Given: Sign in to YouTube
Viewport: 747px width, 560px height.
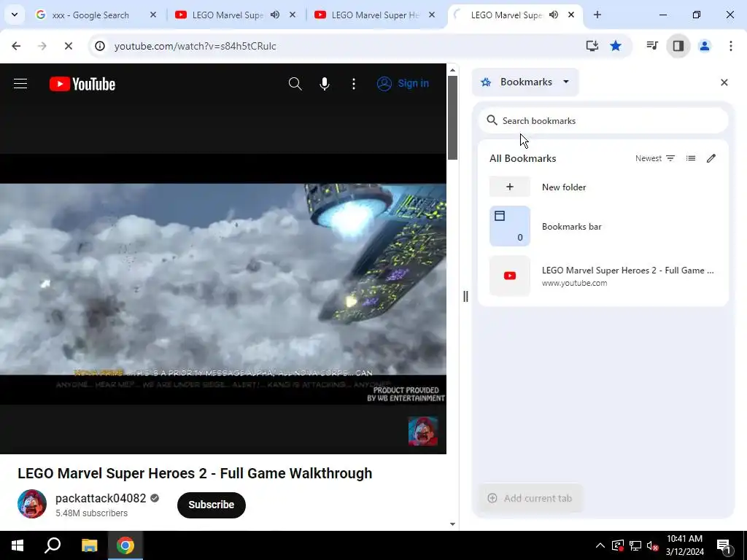Looking at the screenshot, I should click(403, 84).
